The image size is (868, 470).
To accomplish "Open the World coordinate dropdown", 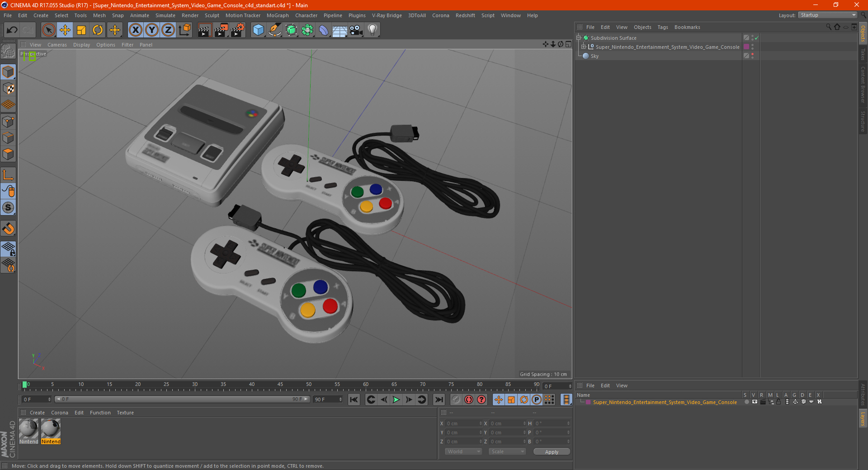I will coord(464,451).
